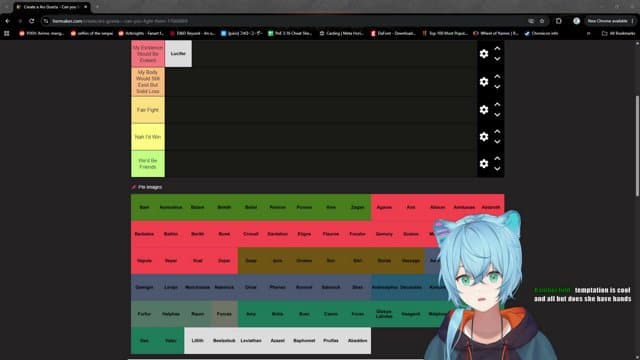Select the Asmodeus tile
Viewport: 640px width, 360px height.
pos(171,207)
